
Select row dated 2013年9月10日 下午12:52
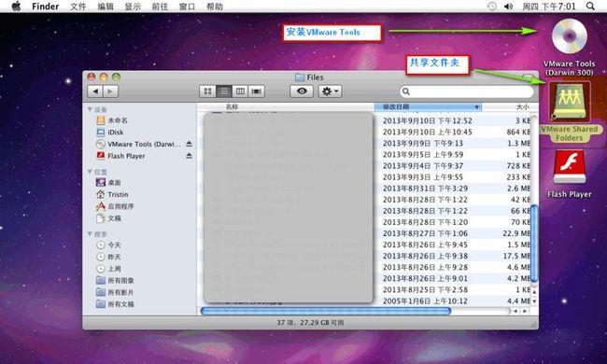[x=364, y=120]
